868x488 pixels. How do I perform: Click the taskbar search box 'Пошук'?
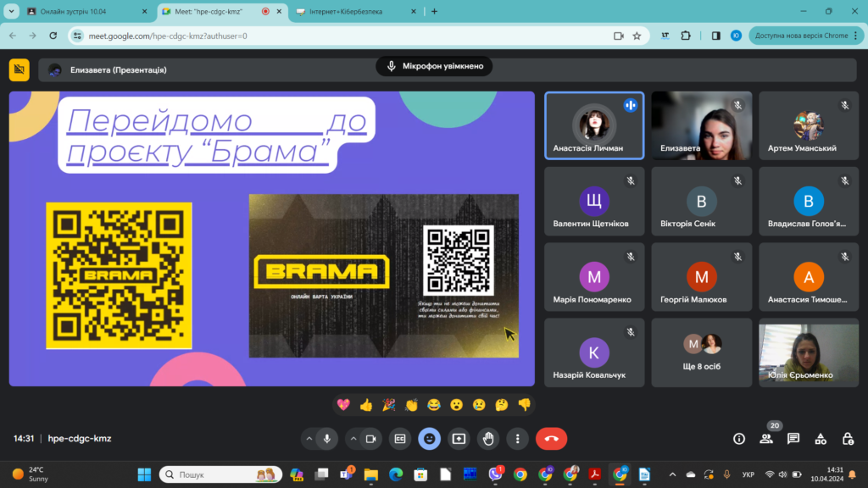[x=221, y=474]
